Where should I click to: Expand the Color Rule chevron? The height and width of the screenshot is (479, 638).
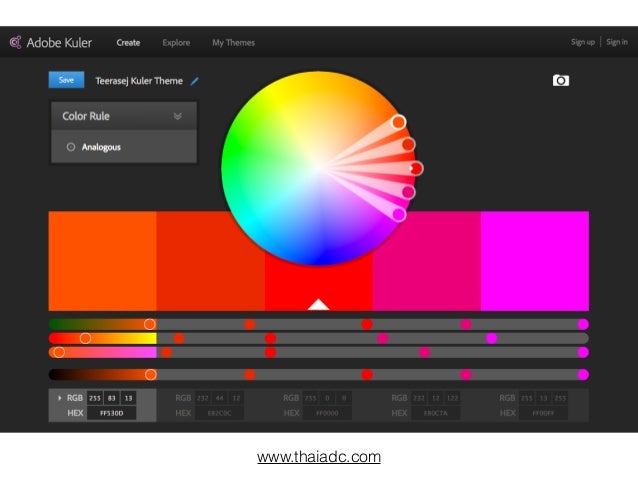click(x=177, y=116)
